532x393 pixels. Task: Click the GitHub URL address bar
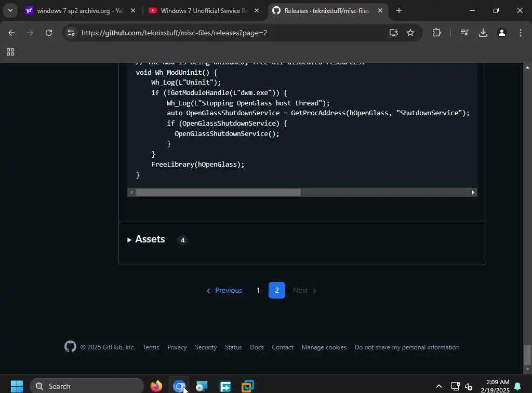175,33
